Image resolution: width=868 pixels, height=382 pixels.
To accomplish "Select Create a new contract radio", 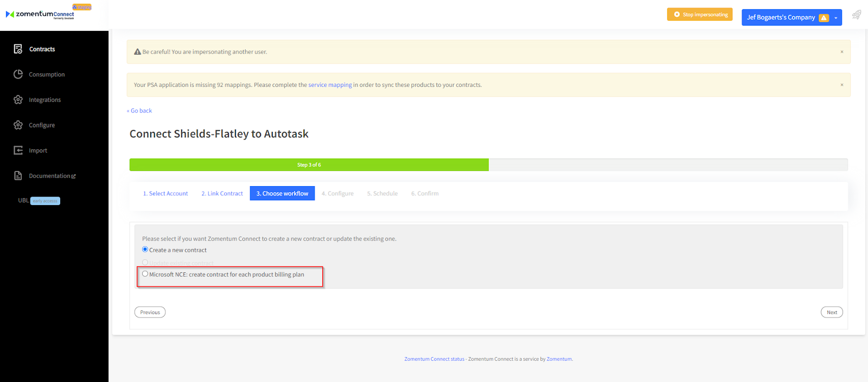I will 145,250.
